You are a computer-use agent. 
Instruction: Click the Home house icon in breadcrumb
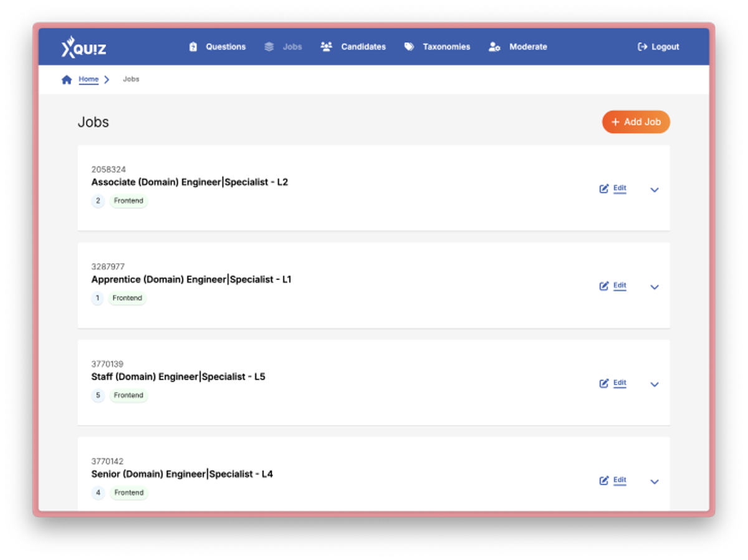pyautogui.click(x=67, y=80)
